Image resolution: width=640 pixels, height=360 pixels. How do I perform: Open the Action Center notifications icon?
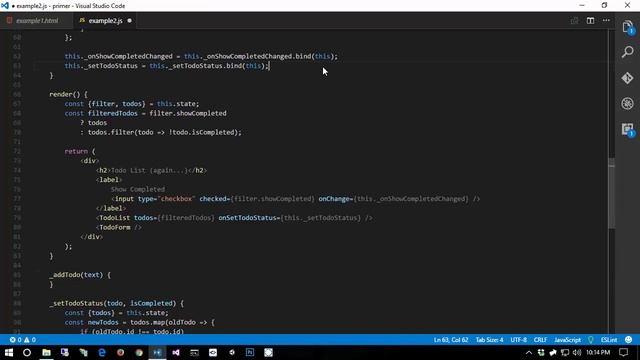coord(623,353)
